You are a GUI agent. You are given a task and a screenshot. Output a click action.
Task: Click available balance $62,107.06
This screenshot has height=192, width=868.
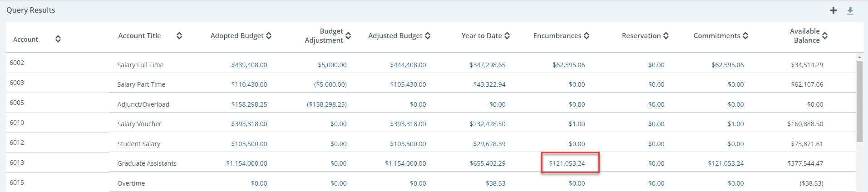tap(807, 84)
